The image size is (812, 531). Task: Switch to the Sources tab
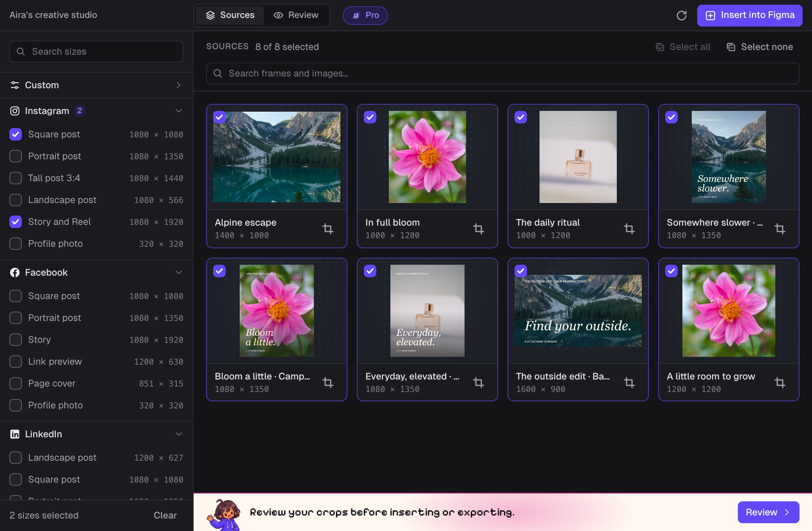pos(230,15)
